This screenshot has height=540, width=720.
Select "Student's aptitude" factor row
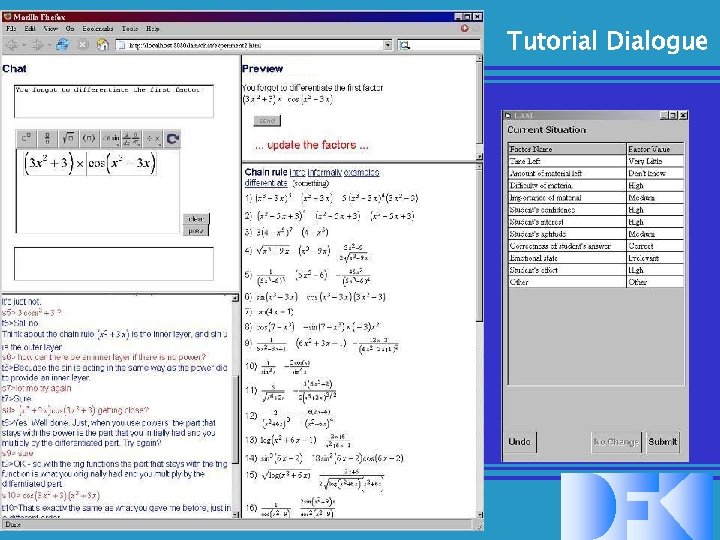point(567,234)
